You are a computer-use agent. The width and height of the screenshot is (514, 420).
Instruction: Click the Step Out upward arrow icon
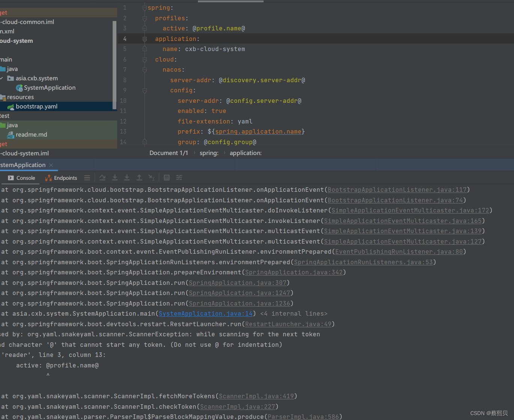tap(139, 178)
